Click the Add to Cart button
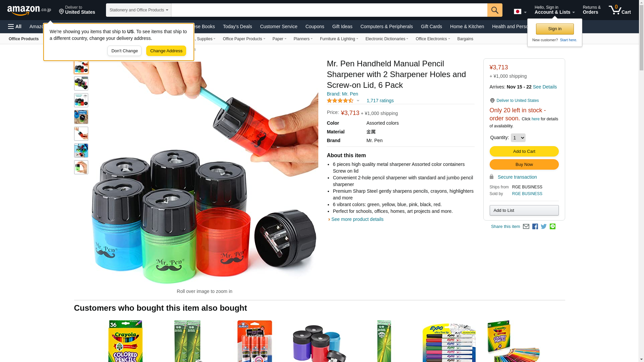 click(524, 152)
